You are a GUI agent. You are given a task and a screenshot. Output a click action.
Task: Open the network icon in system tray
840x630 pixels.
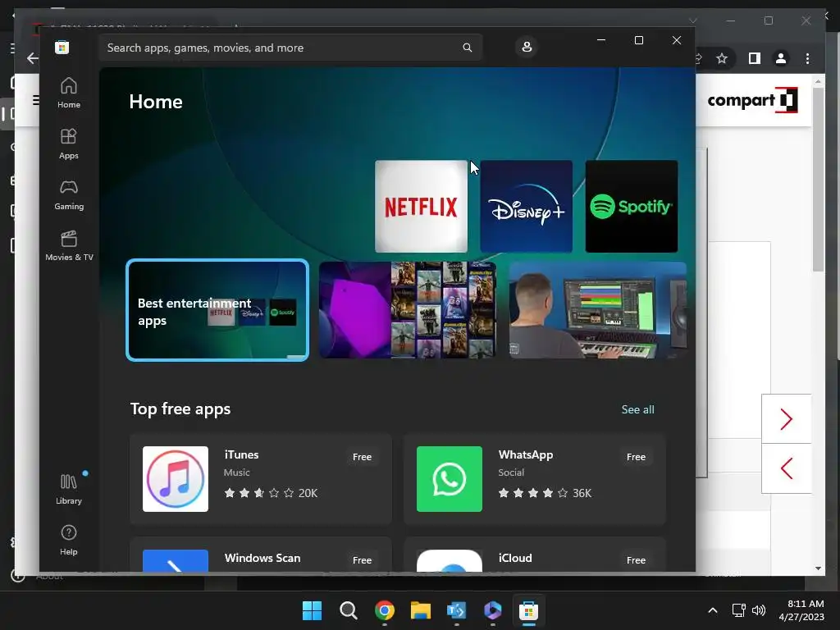pyautogui.click(x=739, y=610)
